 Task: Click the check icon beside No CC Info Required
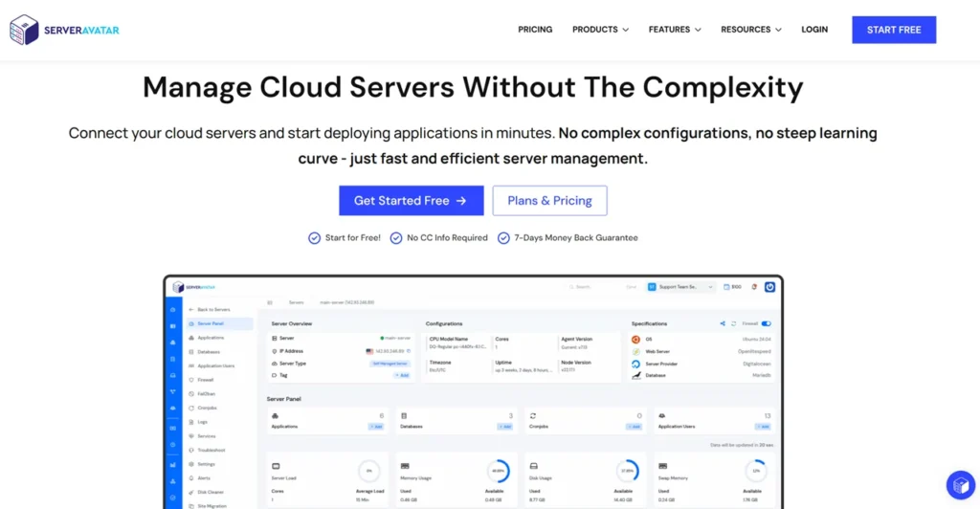pyautogui.click(x=396, y=238)
